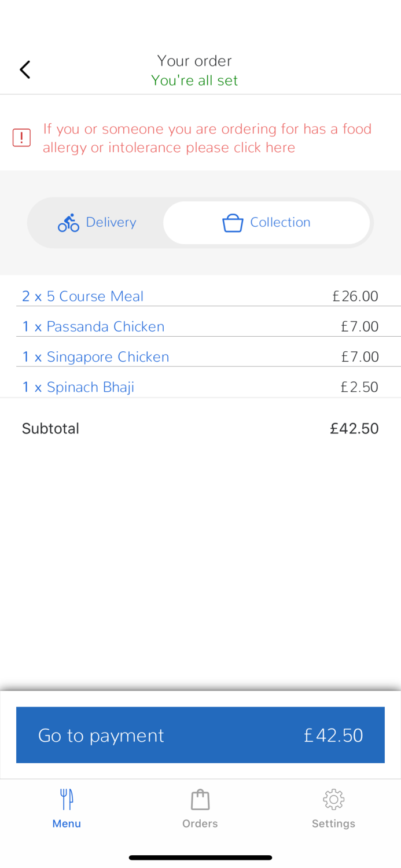Click the food allergy disclosure link
The width and height of the screenshot is (401, 868).
(x=206, y=138)
